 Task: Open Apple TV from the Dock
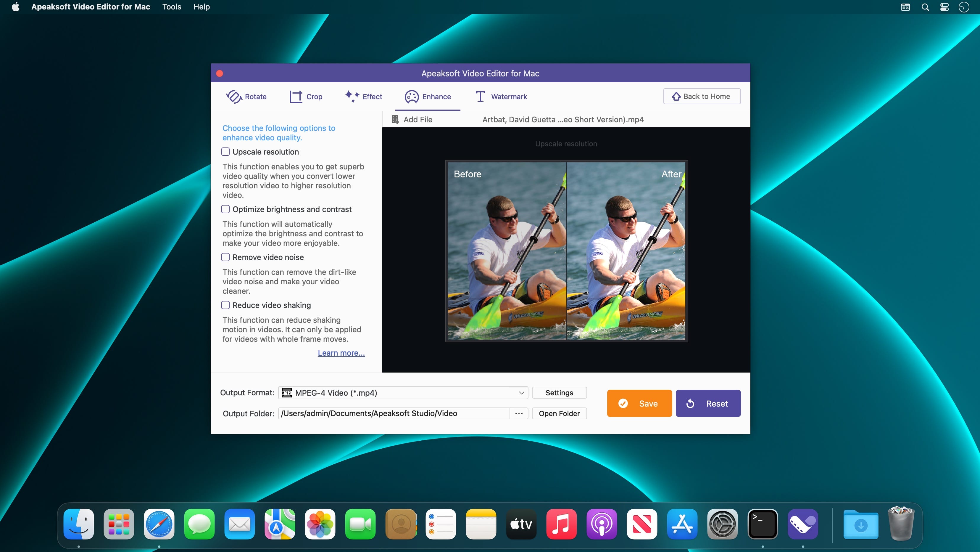coord(521,524)
